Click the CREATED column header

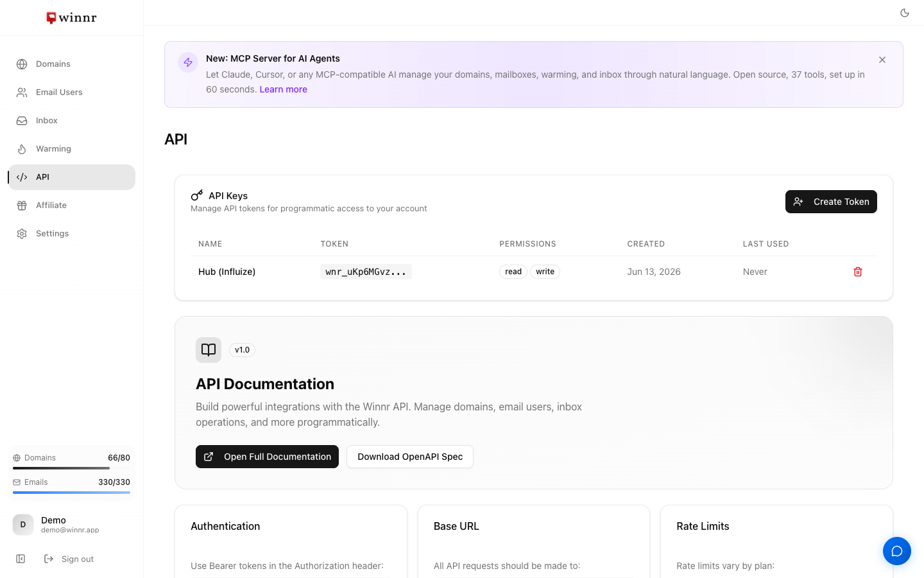646,244
